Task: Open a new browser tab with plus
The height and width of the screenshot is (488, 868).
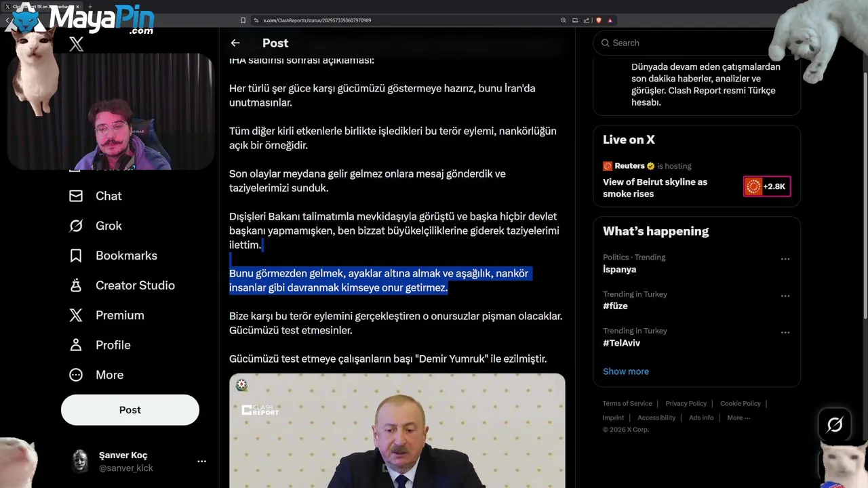Action: (89, 6)
